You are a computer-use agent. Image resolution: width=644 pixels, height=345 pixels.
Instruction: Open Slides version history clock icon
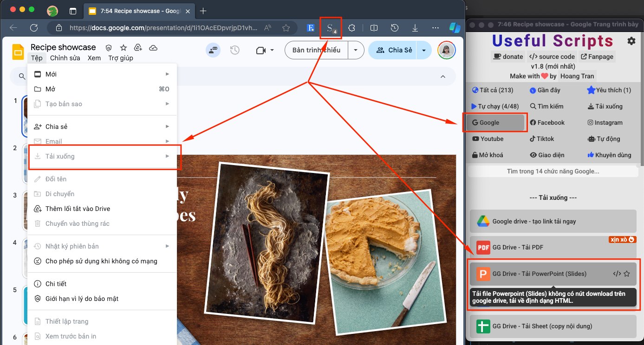click(x=235, y=50)
